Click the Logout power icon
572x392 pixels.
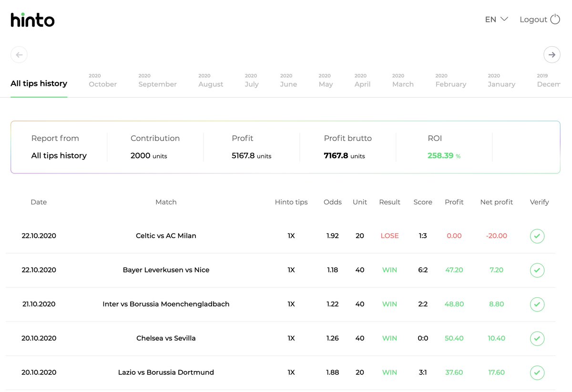pyautogui.click(x=555, y=20)
